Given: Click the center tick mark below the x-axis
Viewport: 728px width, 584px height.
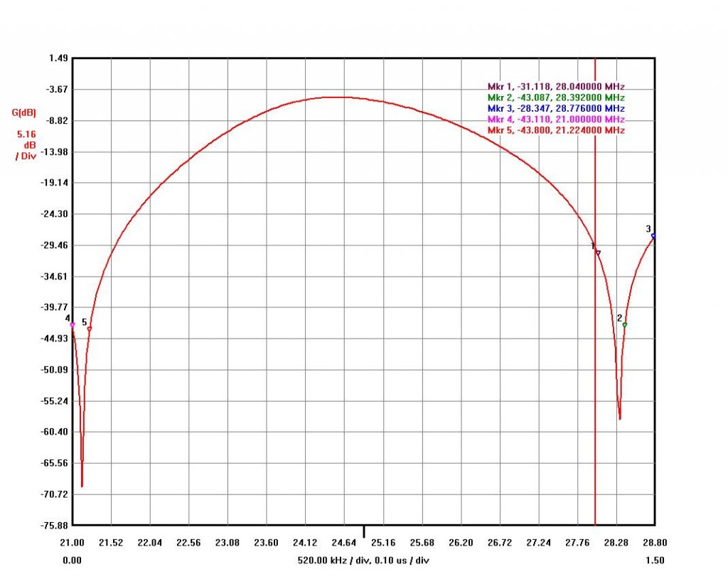Looking at the screenshot, I should pyautogui.click(x=364, y=531).
